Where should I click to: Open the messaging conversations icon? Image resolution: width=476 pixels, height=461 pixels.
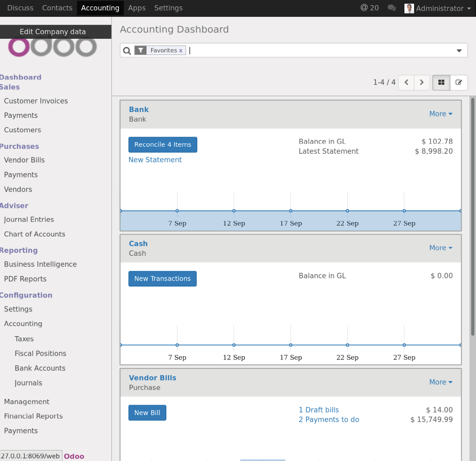(x=391, y=7)
